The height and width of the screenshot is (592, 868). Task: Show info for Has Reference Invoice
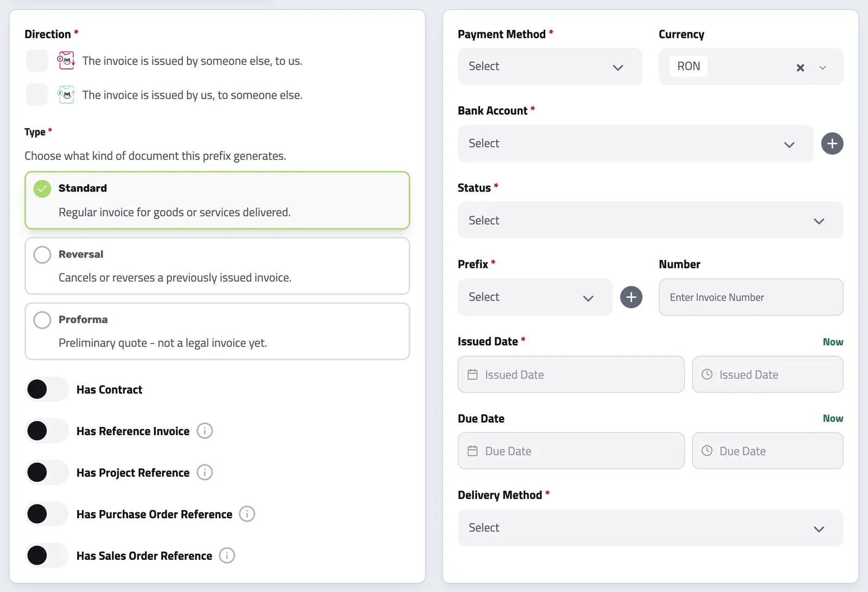tap(205, 431)
